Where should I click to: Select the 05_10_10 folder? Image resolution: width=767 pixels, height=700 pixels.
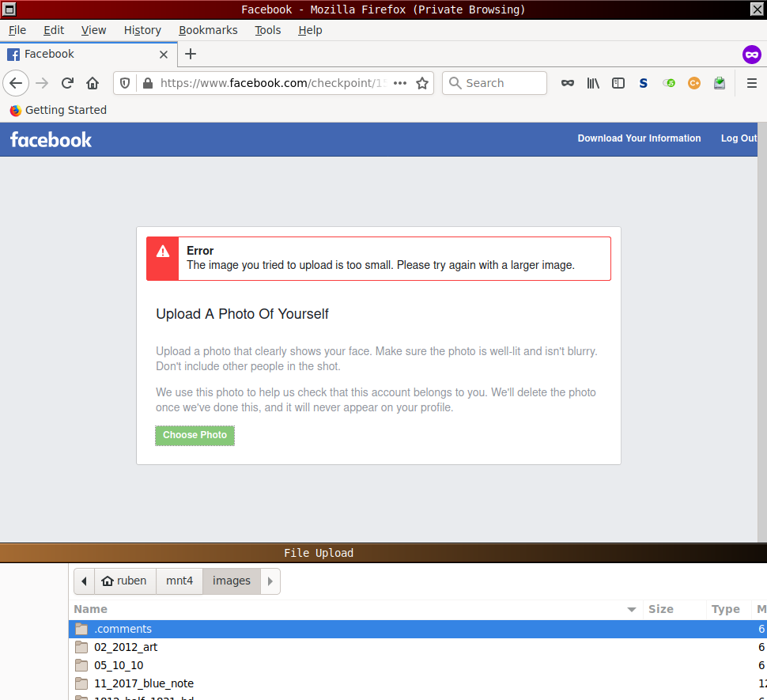(x=418, y=665)
